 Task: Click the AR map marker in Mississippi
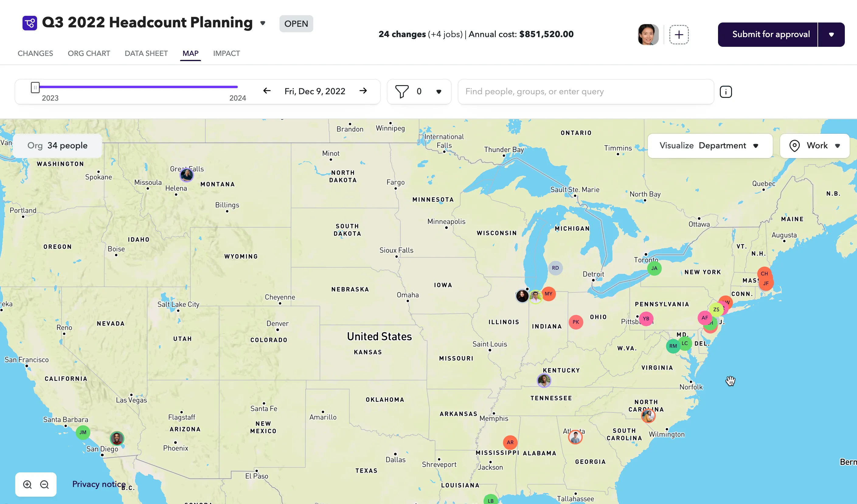tap(510, 442)
